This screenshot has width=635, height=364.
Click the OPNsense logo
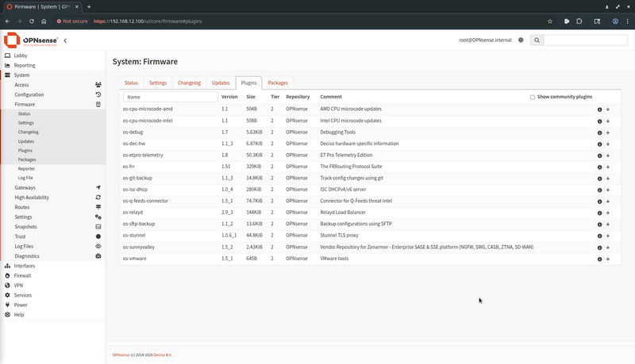[31, 40]
